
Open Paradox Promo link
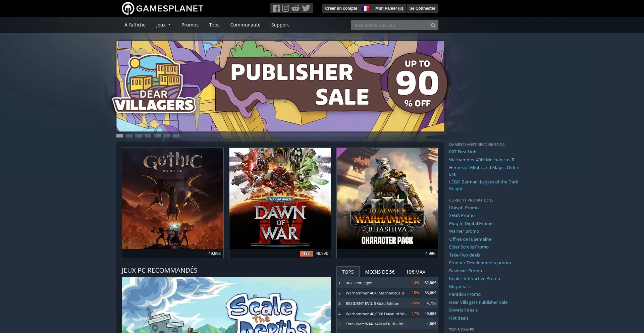tap(465, 294)
